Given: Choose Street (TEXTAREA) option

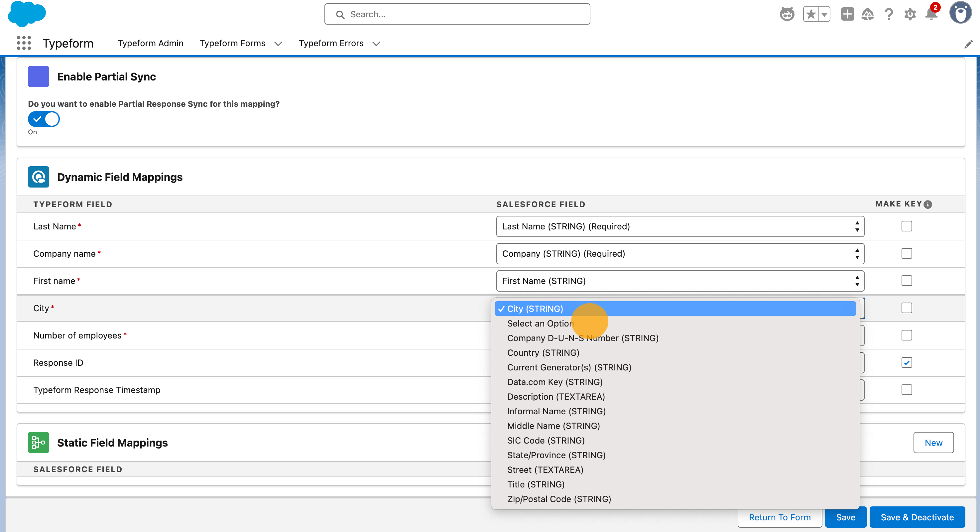Looking at the screenshot, I should pyautogui.click(x=675, y=470).
